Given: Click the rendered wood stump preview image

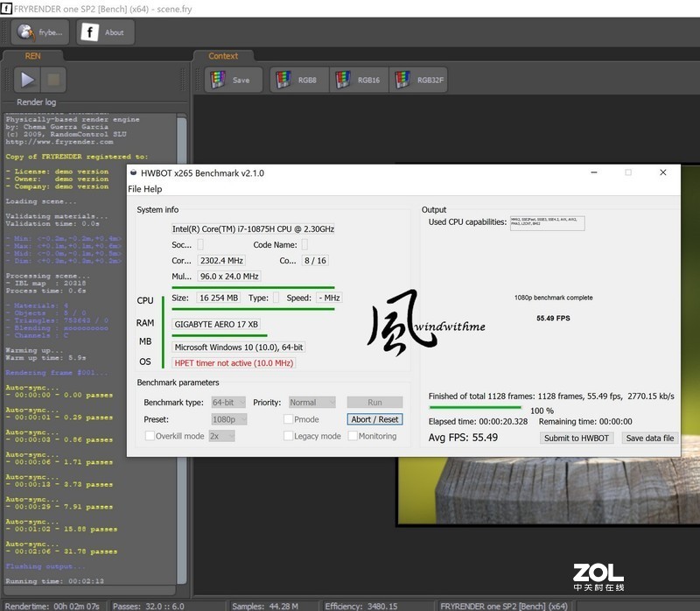Looking at the screenshot, I should click(549, 490).
